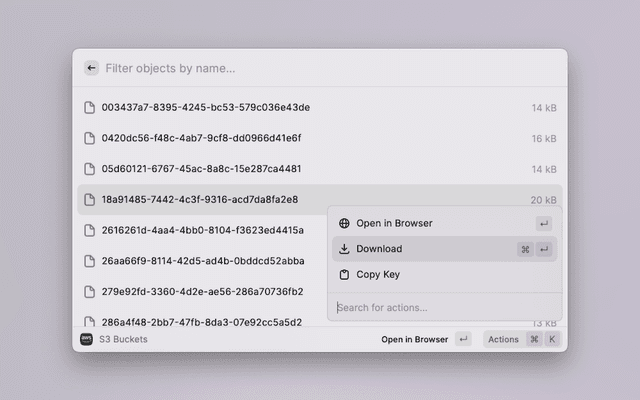
Task: Choose Copy Key in the action panel
Action: [378, 274]
